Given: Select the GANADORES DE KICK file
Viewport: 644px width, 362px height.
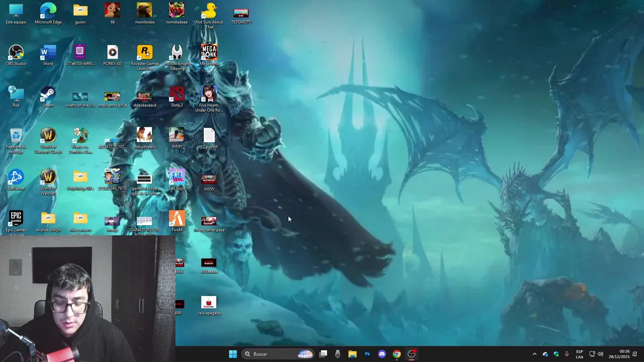Looking at the screenshot, I should [144, 226].
